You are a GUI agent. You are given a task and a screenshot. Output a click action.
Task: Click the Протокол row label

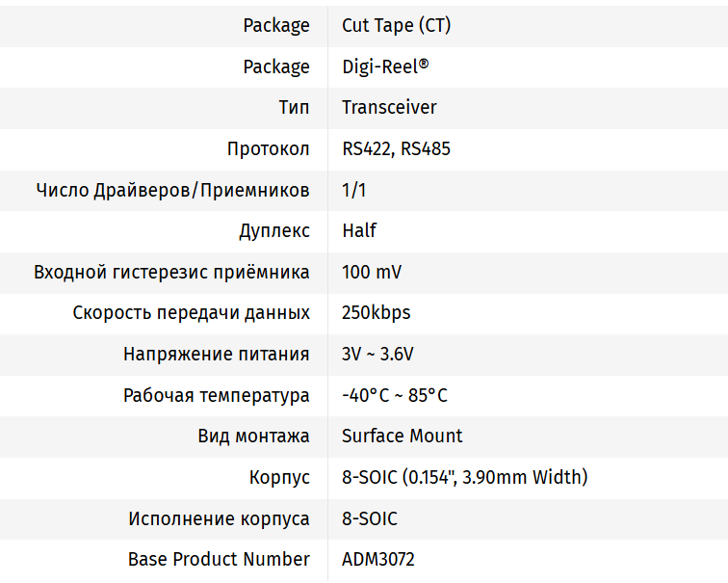pyautogui.click(x=269, y=149)
